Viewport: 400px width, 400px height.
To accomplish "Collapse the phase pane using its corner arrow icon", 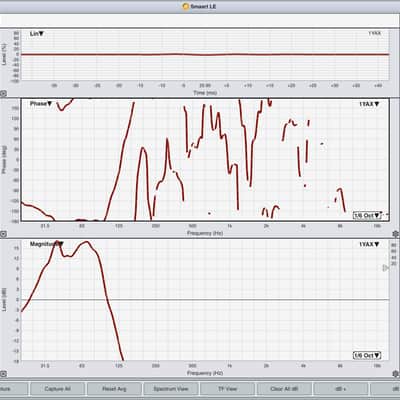I will [x=3, y=234].
